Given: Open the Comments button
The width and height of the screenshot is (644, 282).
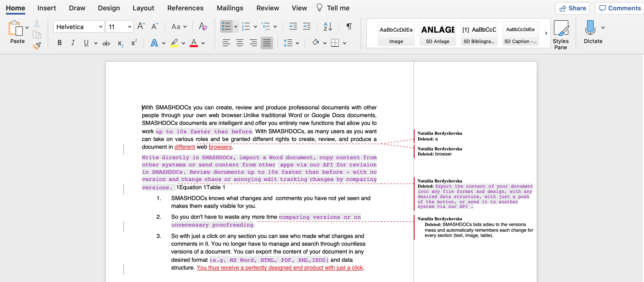Looking at the screenshot, I should pos(620,8).
